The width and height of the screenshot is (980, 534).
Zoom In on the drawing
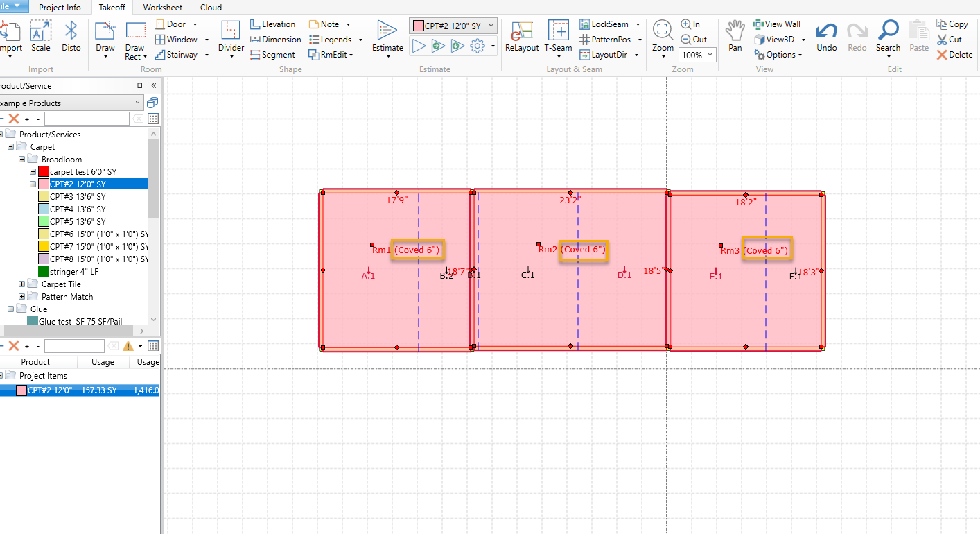(690, 24)
